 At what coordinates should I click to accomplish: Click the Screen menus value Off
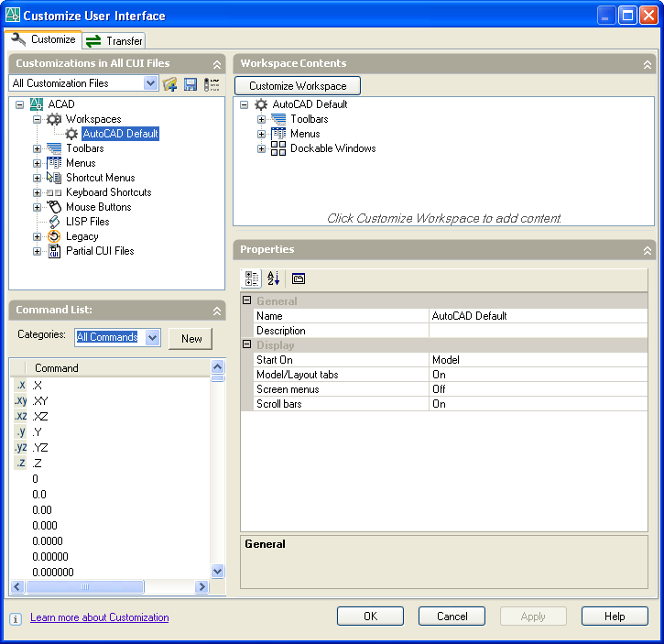(x=539, y=389)
